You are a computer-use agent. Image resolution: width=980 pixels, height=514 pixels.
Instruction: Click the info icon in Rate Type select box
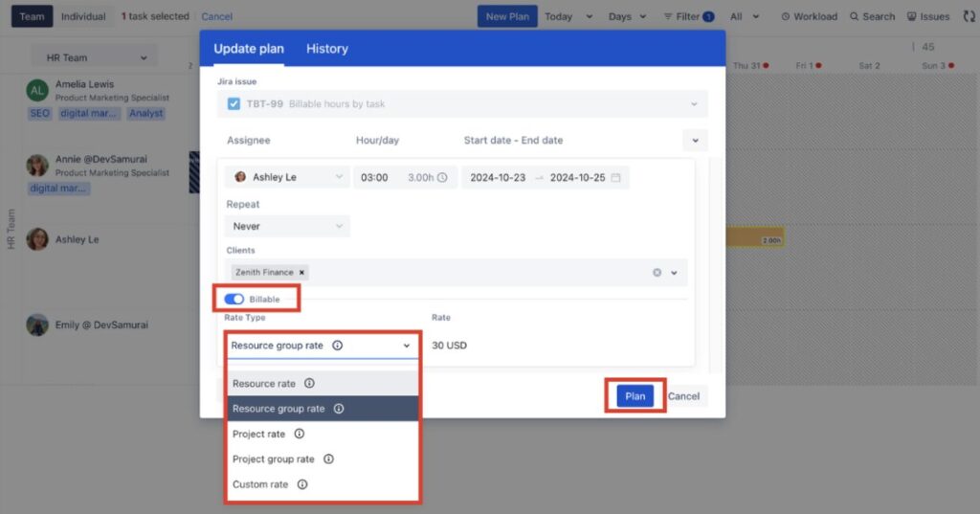click(338, 346)
